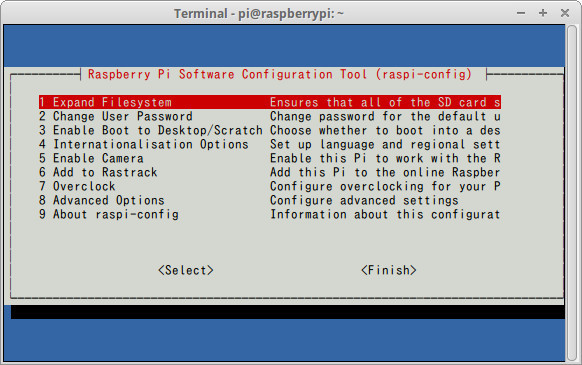This screenshot has width=582, height=365.
Task: Click 'Choose whether to boot into a des' text
Action: click(x=385, y=130)
